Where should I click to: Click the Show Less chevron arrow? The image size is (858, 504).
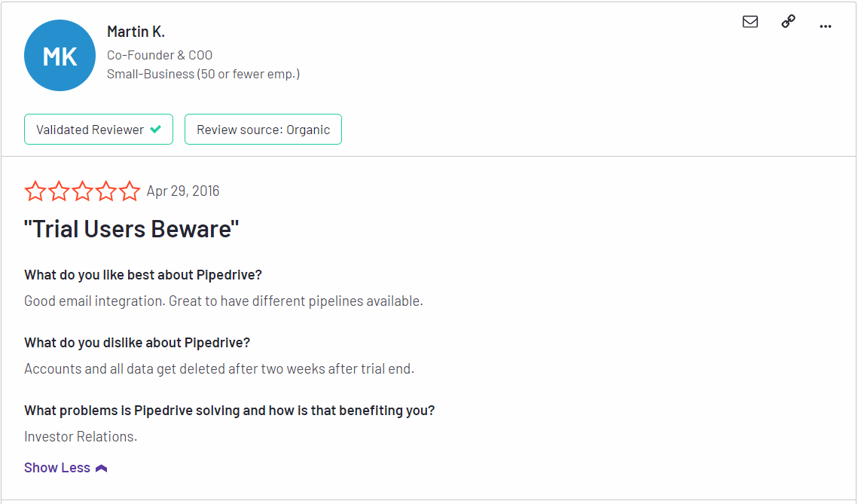pyautogui.click(x=101, y=469)
